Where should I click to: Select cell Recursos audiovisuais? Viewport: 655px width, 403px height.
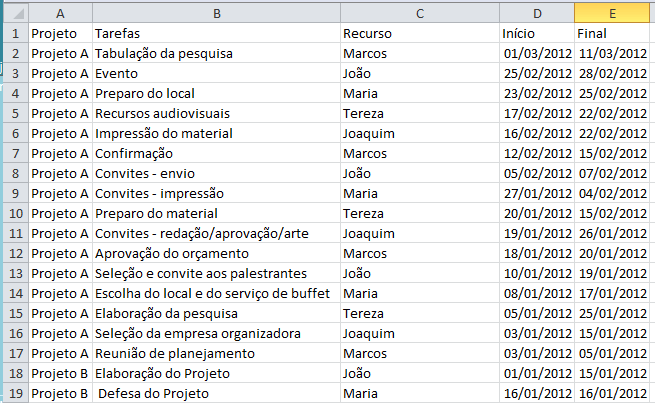click(216, 114)
